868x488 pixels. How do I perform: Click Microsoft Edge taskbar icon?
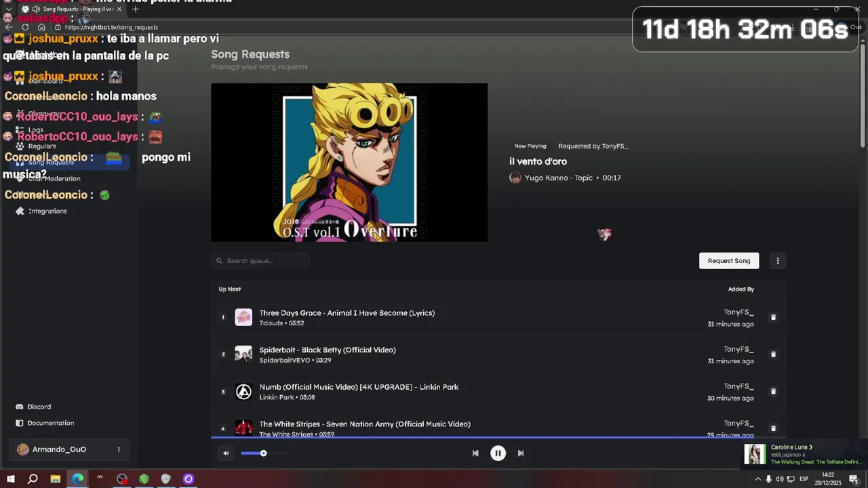(78, 479)
